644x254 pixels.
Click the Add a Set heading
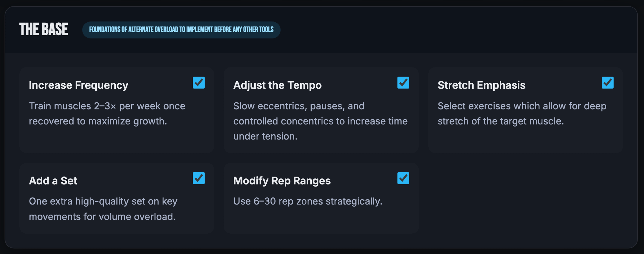pyautogui.click(x=53, y=180)
